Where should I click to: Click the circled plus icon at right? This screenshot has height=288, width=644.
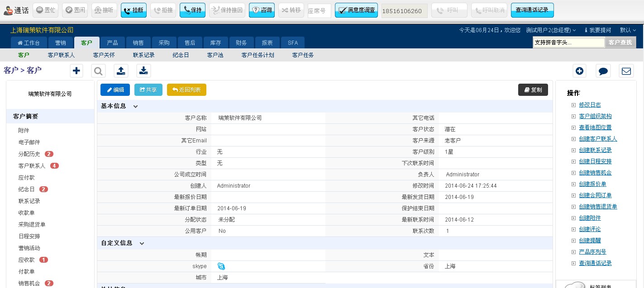coord(580,71)
